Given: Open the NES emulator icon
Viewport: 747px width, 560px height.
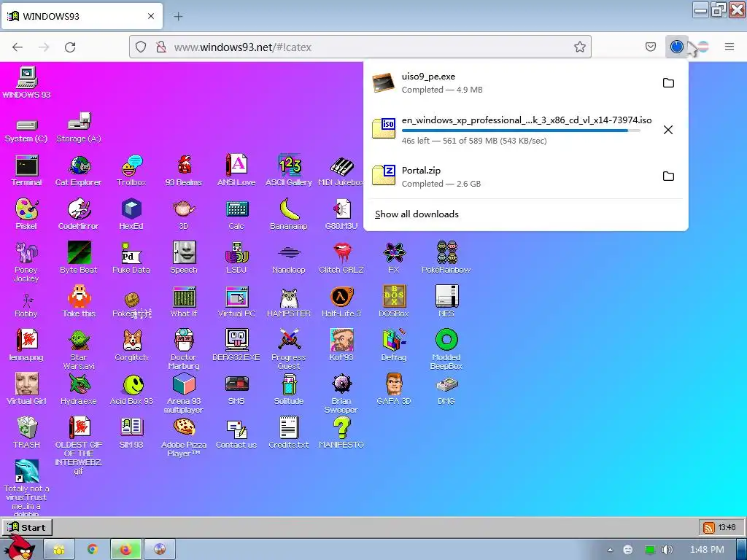Looking at the screenshot, I should [446, 301].
